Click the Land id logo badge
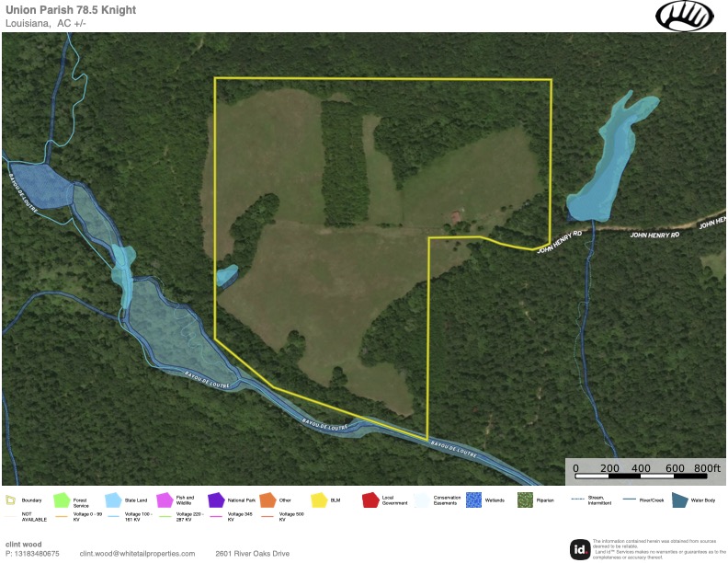The image size is (728, 563). [x=579, y=549]
